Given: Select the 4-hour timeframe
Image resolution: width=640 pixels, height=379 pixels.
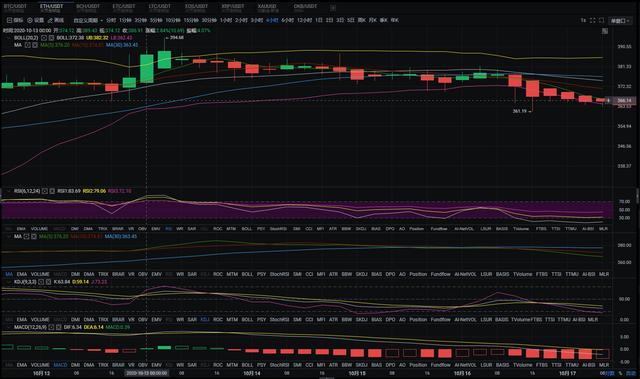Looking at the screenshot, I should pyautogui.click(x=272, y=20).
